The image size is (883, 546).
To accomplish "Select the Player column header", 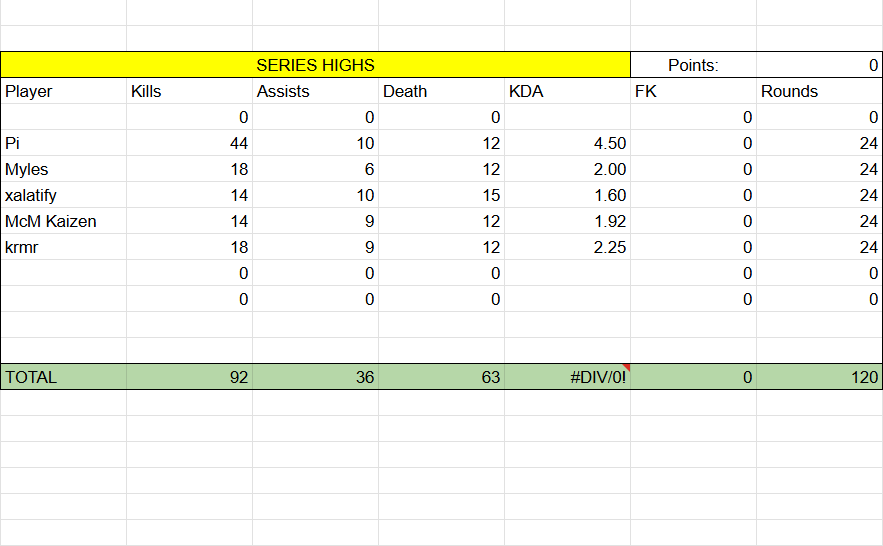I will (64, 91).
